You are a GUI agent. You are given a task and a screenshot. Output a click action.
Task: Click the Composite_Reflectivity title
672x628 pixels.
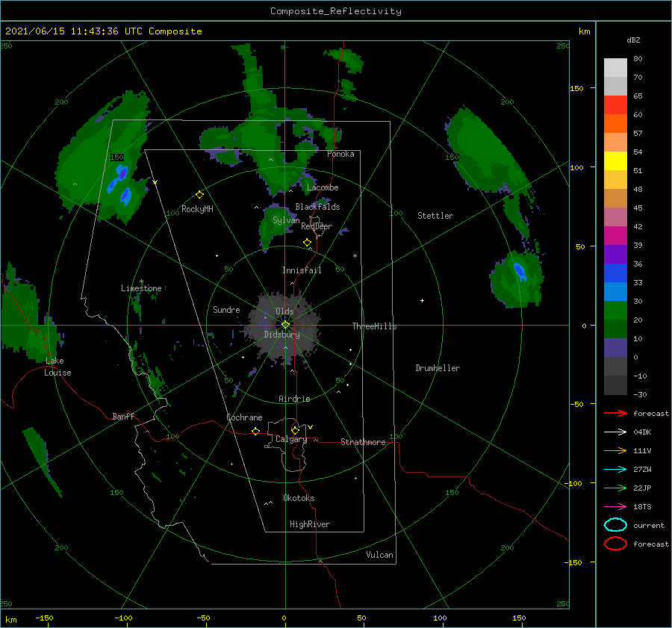click(x=336, y=11)
